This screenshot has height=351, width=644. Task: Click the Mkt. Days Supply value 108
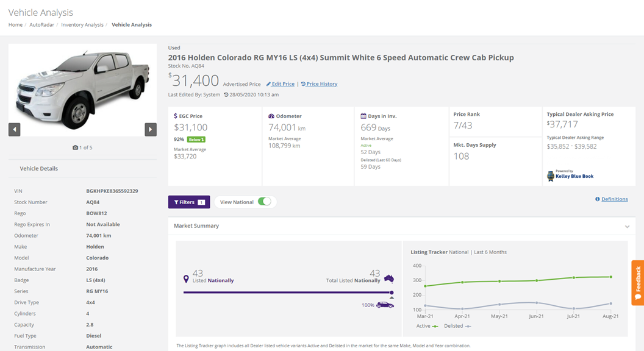[461, 156]
